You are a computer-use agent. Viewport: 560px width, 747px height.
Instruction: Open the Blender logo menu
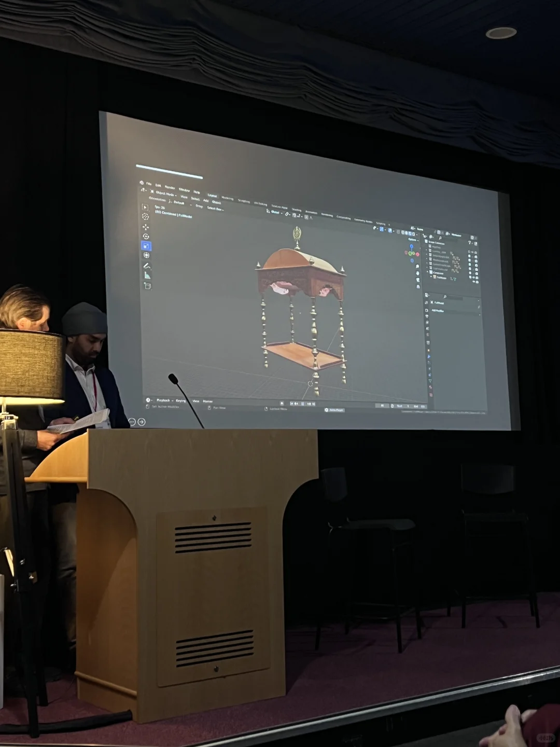pos(142,183)
